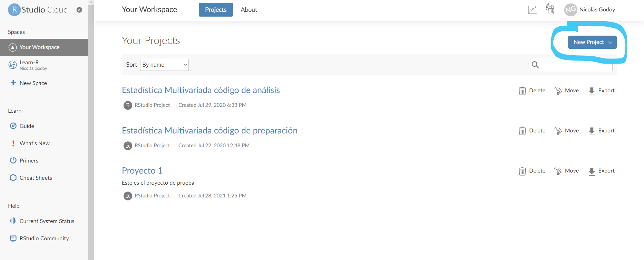Click Export icon for Estadística Multivariada código de análisis
The height and width of the screenshot is (260, 644).
(x=592, y=91)
